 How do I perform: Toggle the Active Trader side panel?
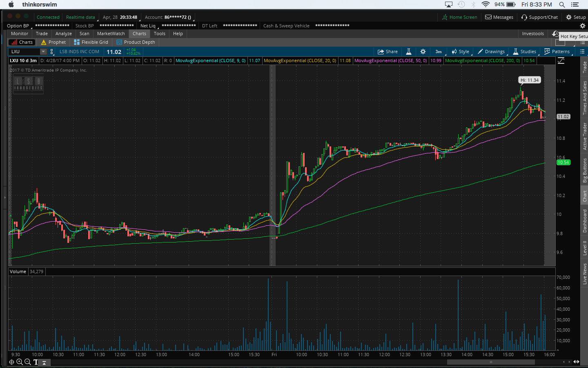(x=584, y=136)
